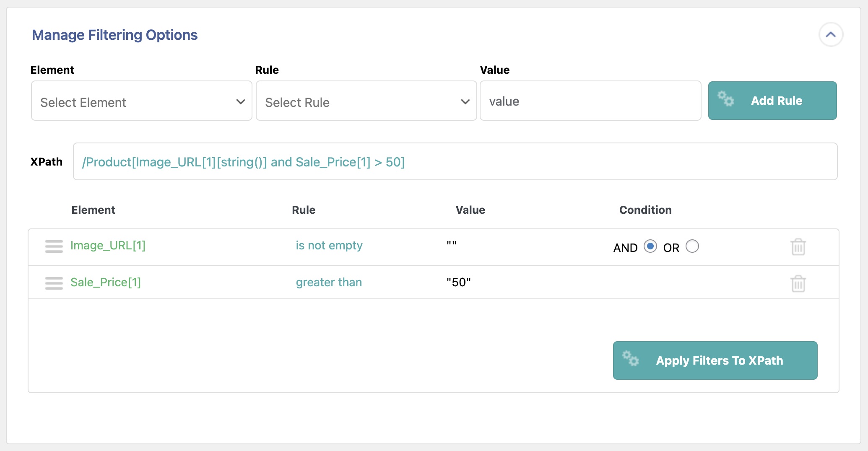Select the AND condition radio button

[650, 246]
